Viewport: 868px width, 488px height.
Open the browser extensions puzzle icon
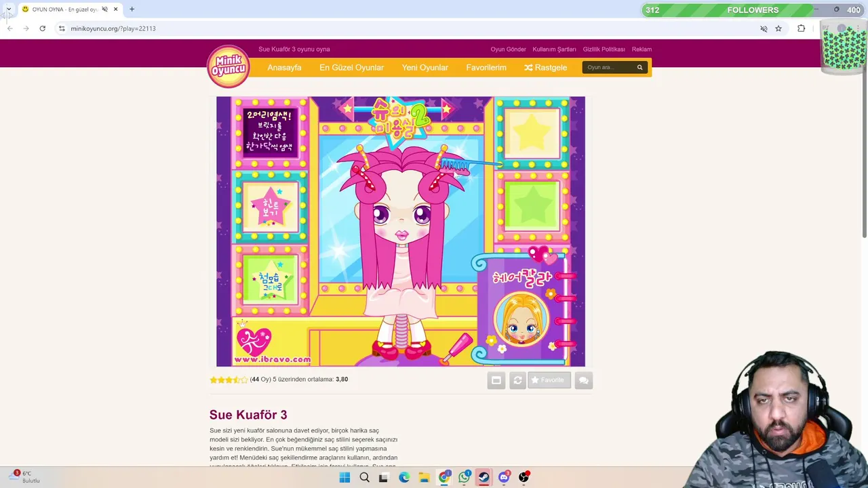802,28
